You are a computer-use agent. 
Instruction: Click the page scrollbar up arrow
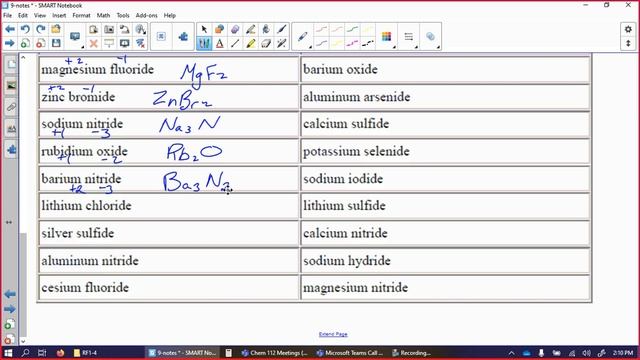coord(23,58)
